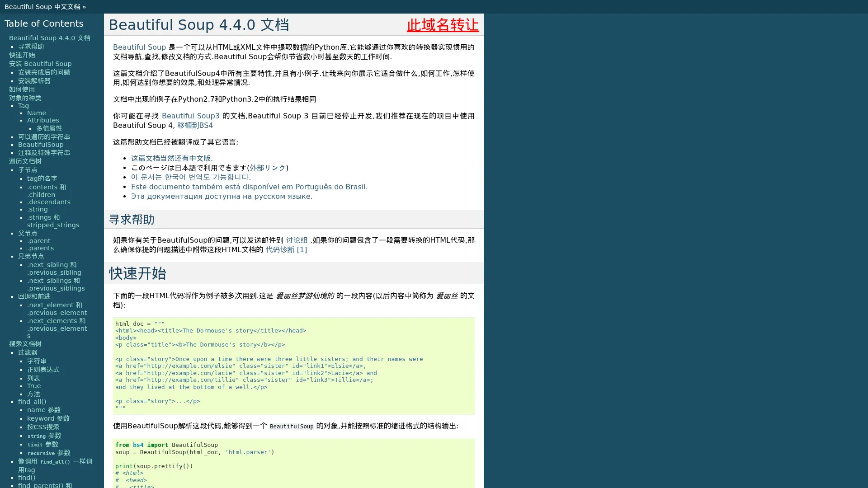The height and width of the screenshot is (488, 868).
Task: Jump to 寻求帮助 in sidebar
Action: [31, 47]
